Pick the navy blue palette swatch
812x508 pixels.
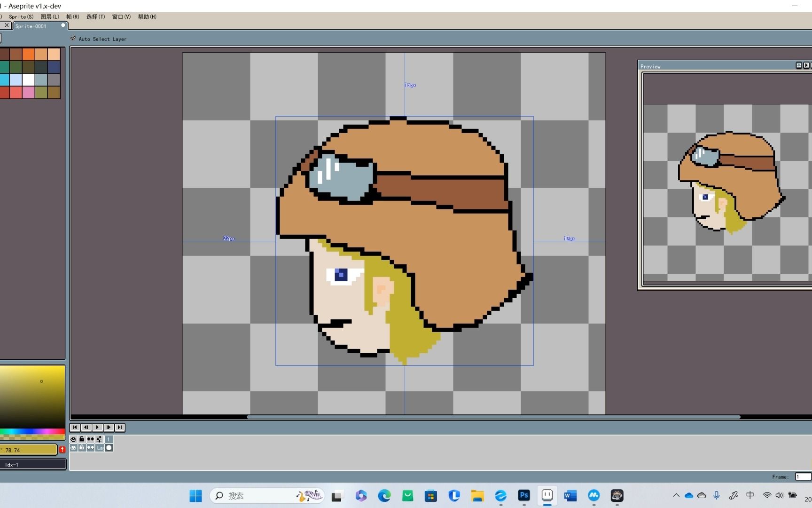[x=54, y=67]
